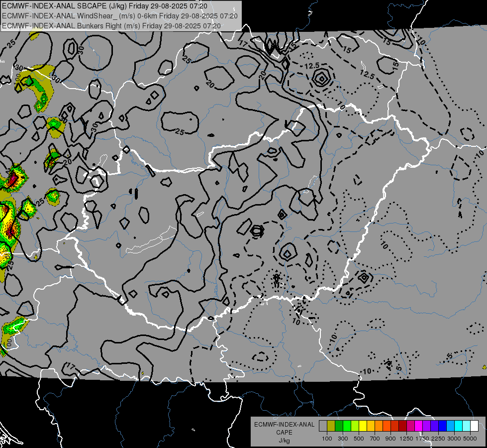Select the pale cyan legend swatch

(x=467, y=426)
